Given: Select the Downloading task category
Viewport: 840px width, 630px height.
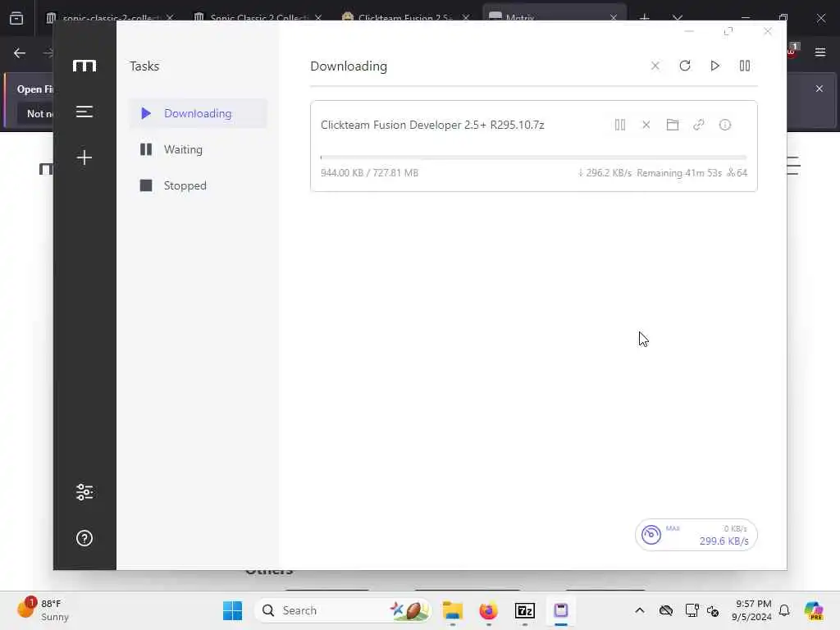Looking at the screenshot, I should (x=198, y=113).
